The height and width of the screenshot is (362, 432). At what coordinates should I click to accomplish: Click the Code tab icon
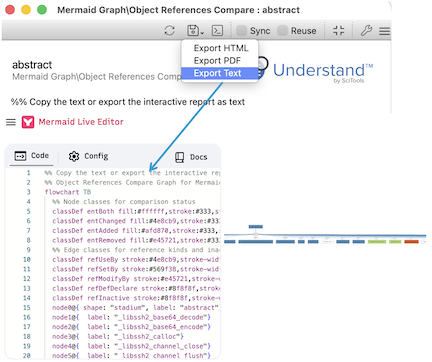pos(20,156)
